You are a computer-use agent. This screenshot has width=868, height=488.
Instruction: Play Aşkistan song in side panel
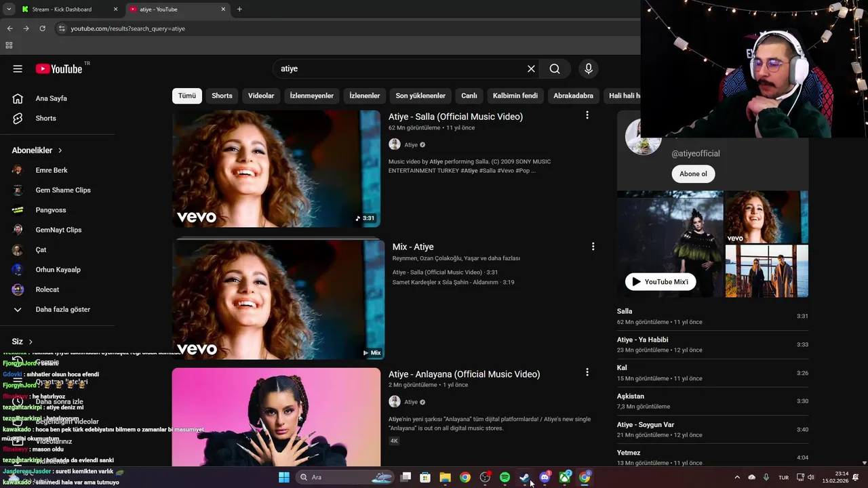point(713,401)
